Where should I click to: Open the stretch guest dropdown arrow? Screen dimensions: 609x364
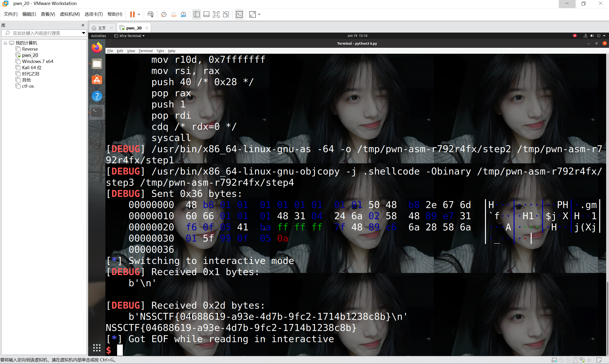(259, 15)
